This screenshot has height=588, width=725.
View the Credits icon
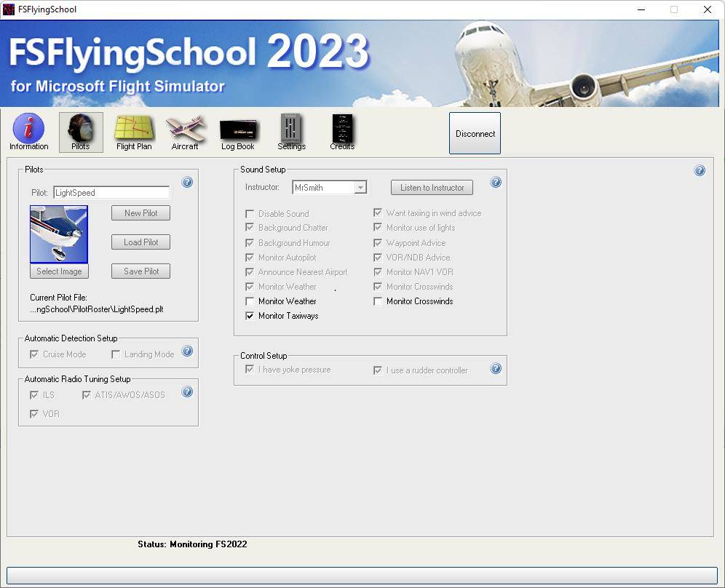point(341,128)
